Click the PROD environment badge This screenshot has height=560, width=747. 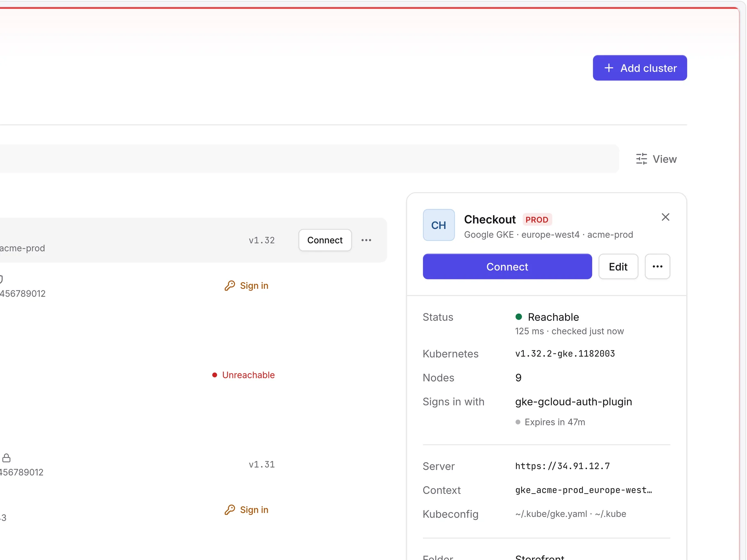537,220
